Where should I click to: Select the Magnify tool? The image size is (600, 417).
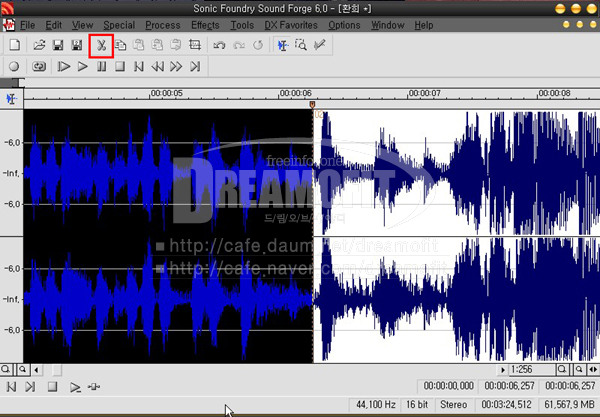tap(301, 45)
